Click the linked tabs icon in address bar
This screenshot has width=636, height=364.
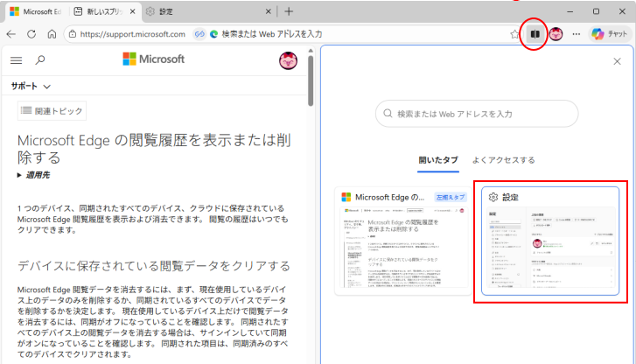[x=199, y=34]
